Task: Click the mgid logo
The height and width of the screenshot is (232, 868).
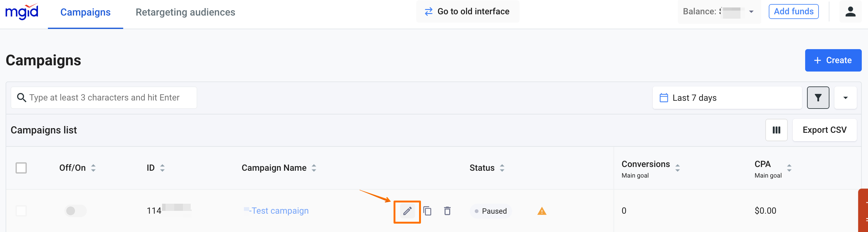Action: (x=22, y=12)
